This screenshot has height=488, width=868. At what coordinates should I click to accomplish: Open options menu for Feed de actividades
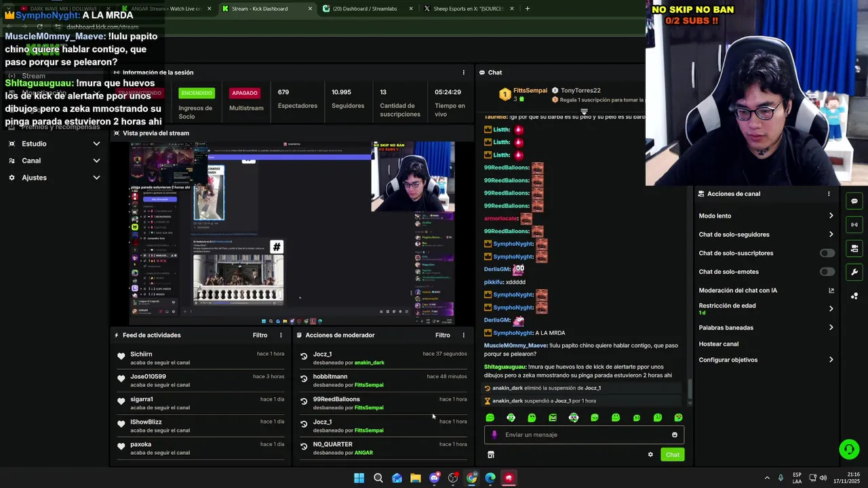(x=281, y=335)
